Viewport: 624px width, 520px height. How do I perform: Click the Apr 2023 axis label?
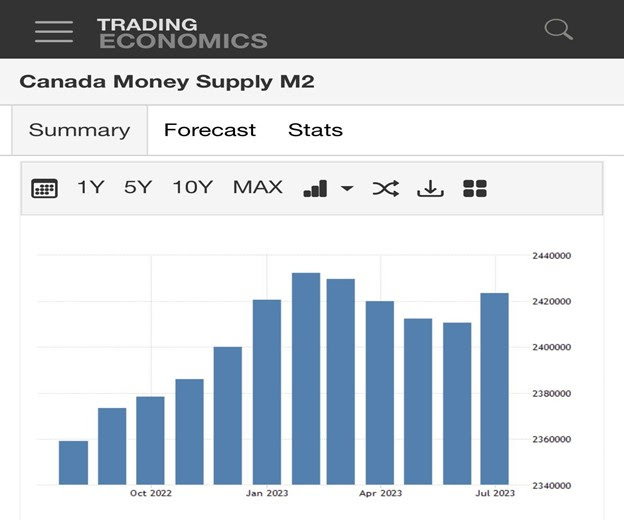click(380, 493)
